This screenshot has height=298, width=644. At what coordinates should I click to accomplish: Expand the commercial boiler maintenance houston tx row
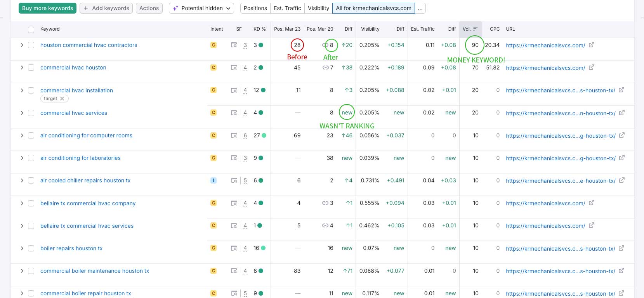click(x=22, y=271)
